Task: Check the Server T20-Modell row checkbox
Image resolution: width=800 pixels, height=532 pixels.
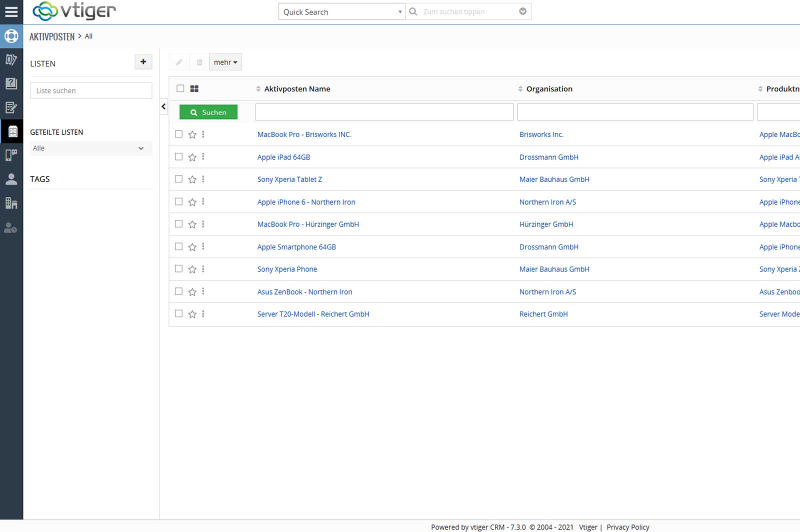Action: pyautogui.click(x=178, y=313)
